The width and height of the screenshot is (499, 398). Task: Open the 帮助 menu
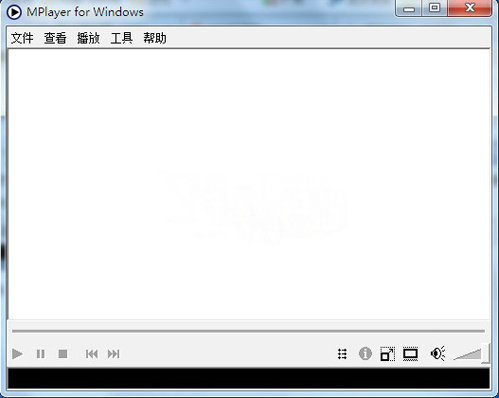coord(155,38)
